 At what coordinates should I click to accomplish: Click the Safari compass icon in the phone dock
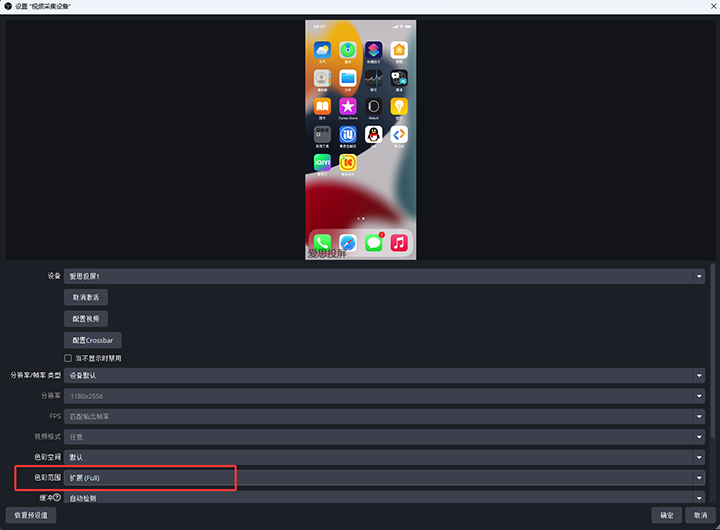tap(348, 243)
